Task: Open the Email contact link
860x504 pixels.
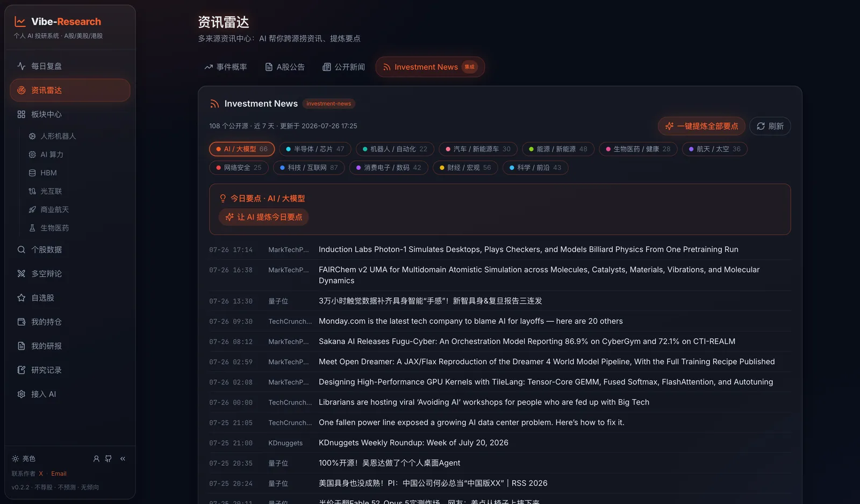Action: [59, 474]
